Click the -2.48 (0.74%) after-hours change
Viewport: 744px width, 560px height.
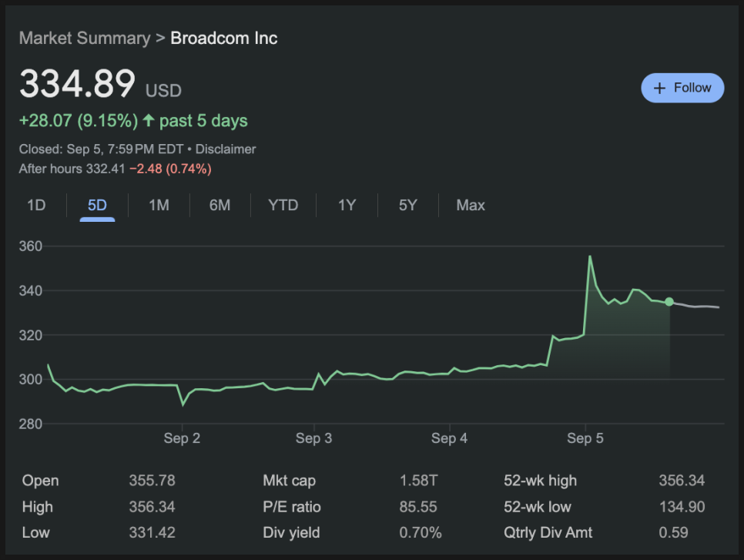[170, 169]
